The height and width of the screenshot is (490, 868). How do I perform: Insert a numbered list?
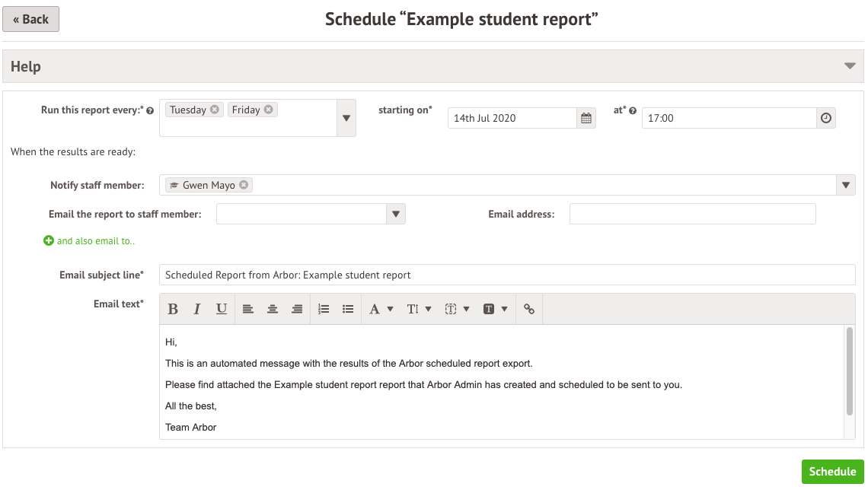click(x=324, y=309)
